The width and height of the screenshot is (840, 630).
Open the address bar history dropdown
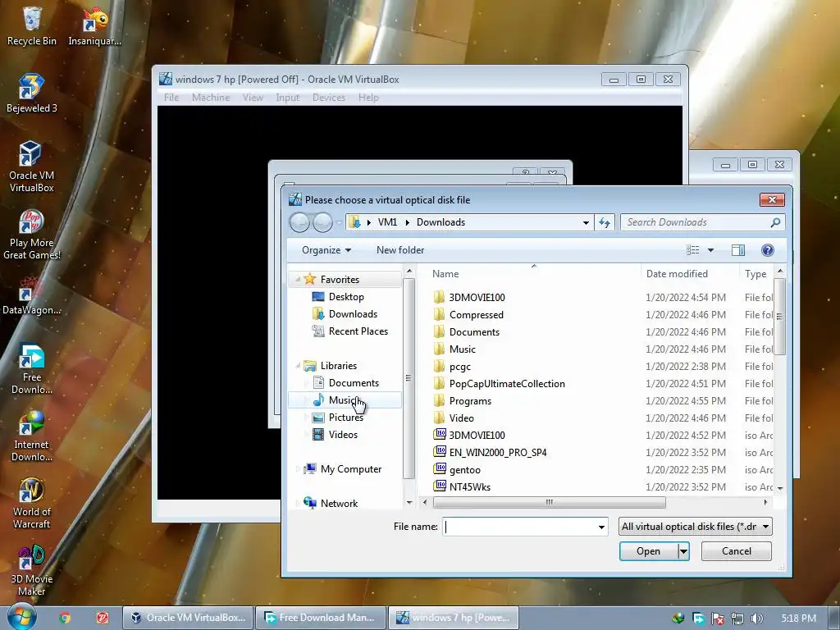click(x=586, y=222)
